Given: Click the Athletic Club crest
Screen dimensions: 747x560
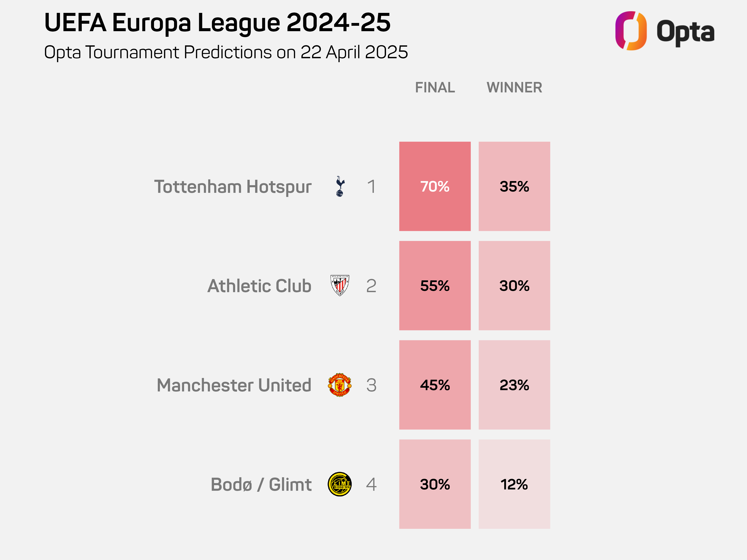Looking at the screenshot, I should 340,286.
